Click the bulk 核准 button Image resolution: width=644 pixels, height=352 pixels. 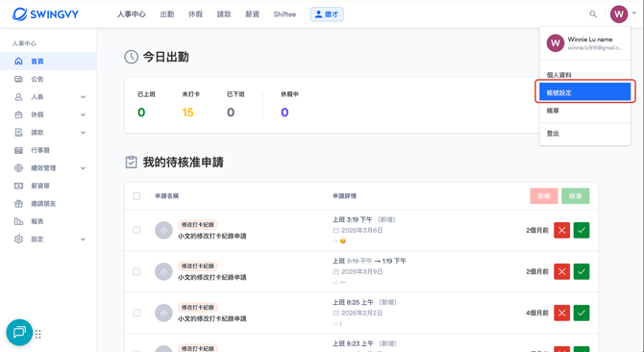coord(576,196)
